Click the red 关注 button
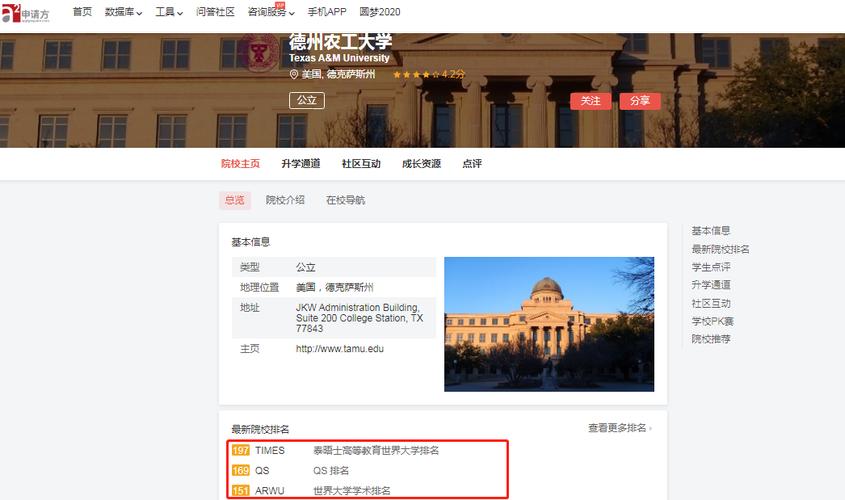Screen dimensions: 845x500 [591, 101]
